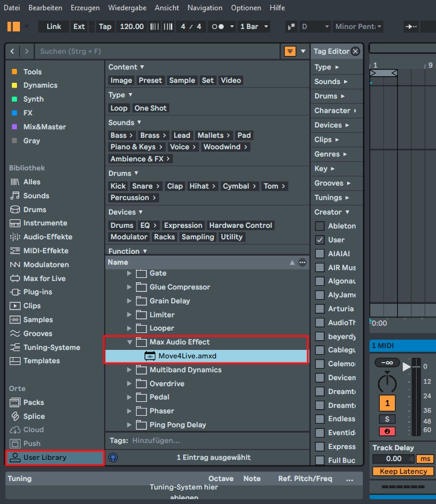
Task: Click the Tap tempo button
Action: click(x=105, y=27)
